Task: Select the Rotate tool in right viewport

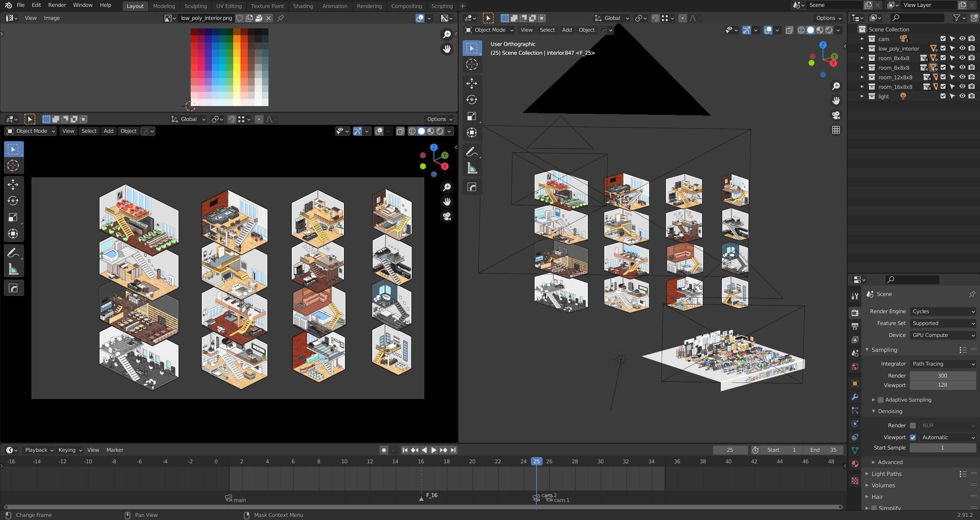Action: 472,100
